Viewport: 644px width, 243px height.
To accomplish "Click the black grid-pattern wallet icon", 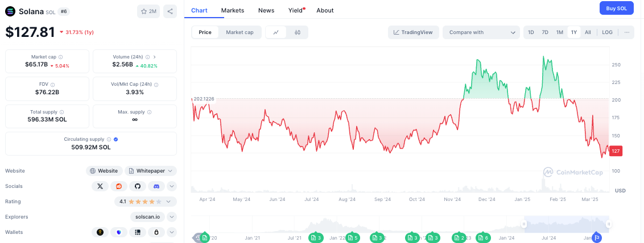I will click(x=138, y=232).
